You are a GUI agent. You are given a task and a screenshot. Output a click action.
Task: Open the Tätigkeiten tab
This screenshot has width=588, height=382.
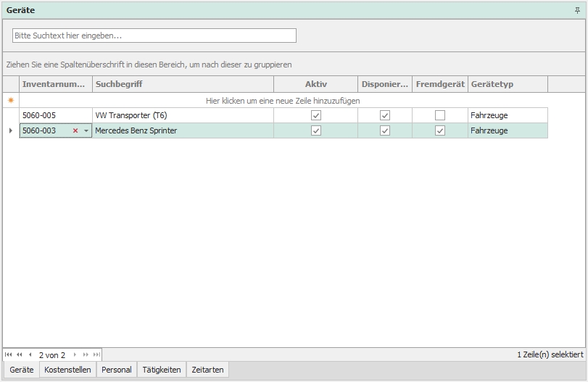click(162, 370)
